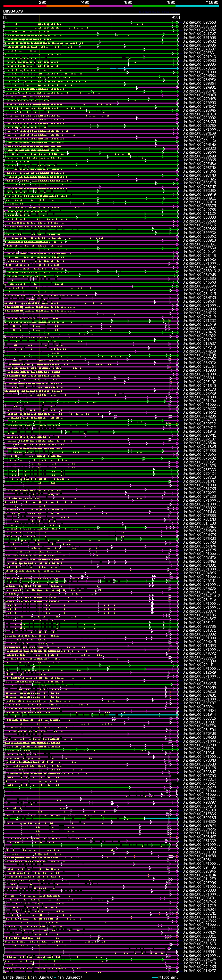Click the white query sequence bar

click(x=92, y=15)
